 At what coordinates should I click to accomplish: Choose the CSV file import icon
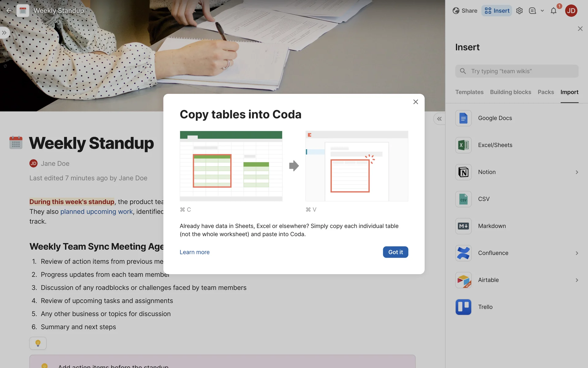click(463, 199)
